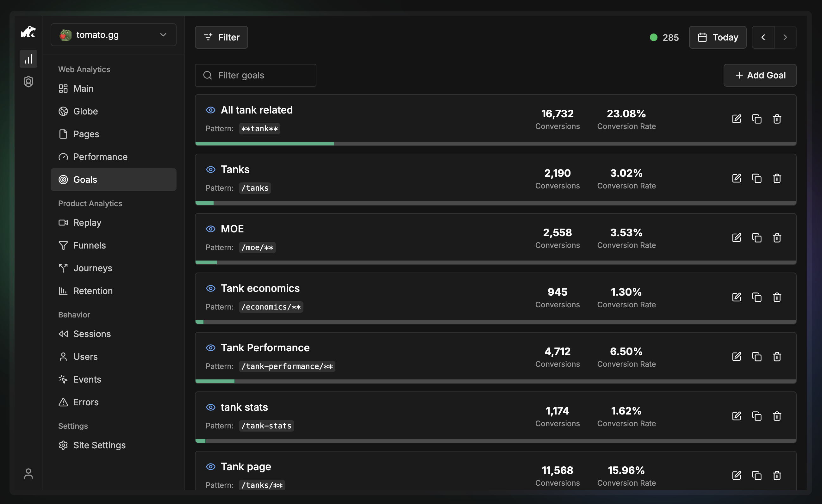
Task: Go to the previous date period arrow
Action: pyautogui.click(x=763, y=37)
